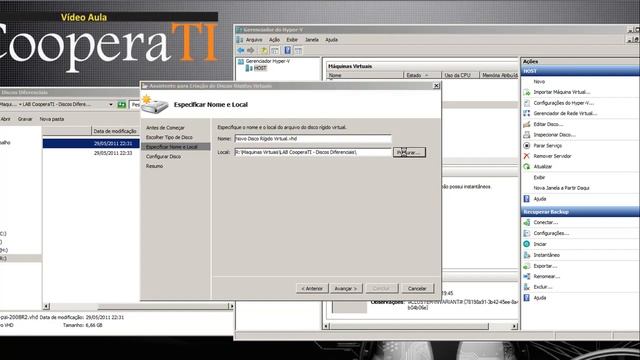The height and width of the screenshot is (360, 640).
Task: Click Uso da CPU column header
Action: tap(460, 76)
